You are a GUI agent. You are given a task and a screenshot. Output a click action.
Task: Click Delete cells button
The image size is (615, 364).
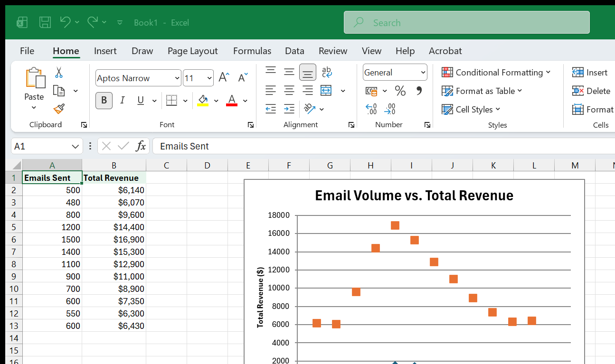click(591, 91)
